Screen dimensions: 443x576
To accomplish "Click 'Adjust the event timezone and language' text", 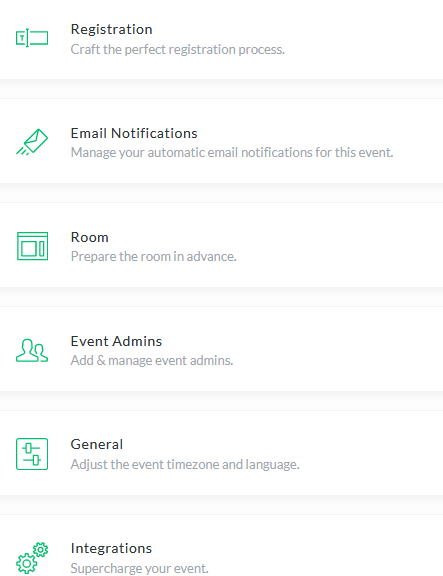I will (x=185, y=464).
